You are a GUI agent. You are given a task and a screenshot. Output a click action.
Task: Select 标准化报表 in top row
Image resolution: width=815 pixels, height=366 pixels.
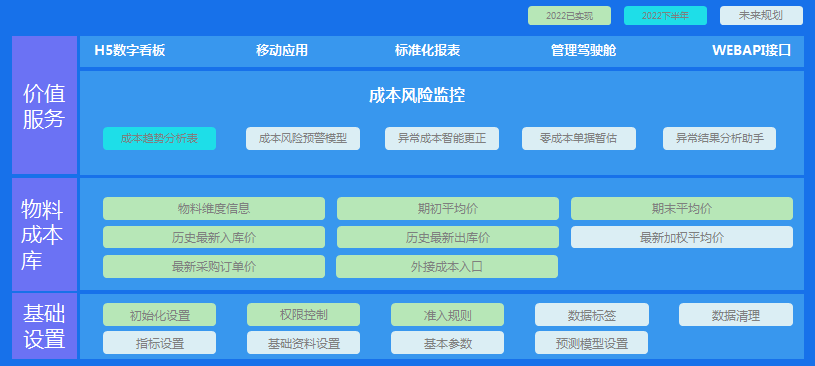coord(427,50)
